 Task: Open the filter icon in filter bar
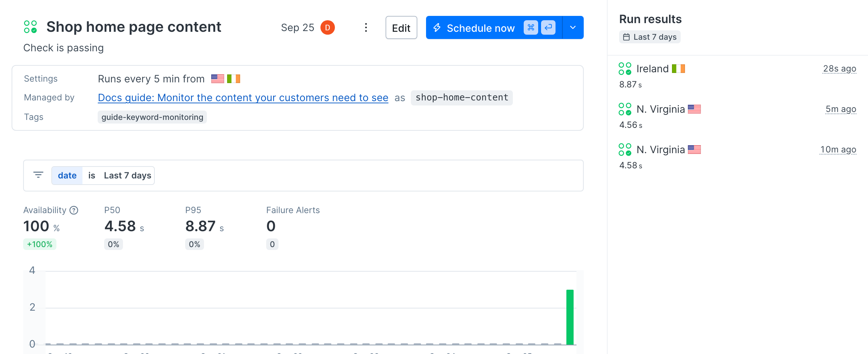tap(38, 175)
